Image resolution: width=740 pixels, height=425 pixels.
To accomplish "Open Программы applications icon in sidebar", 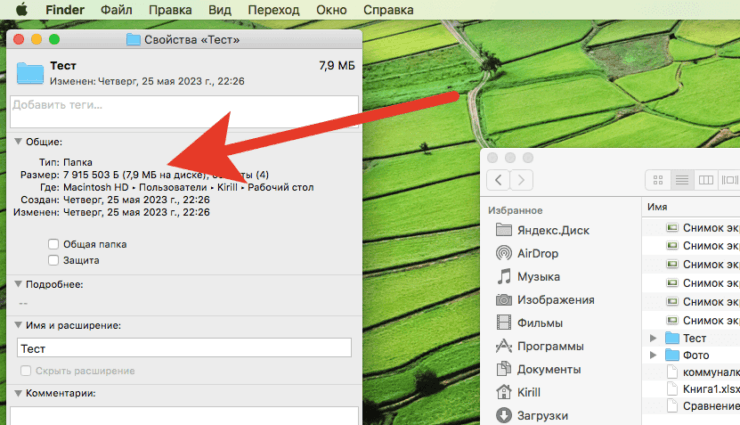I will pos(504,346).
